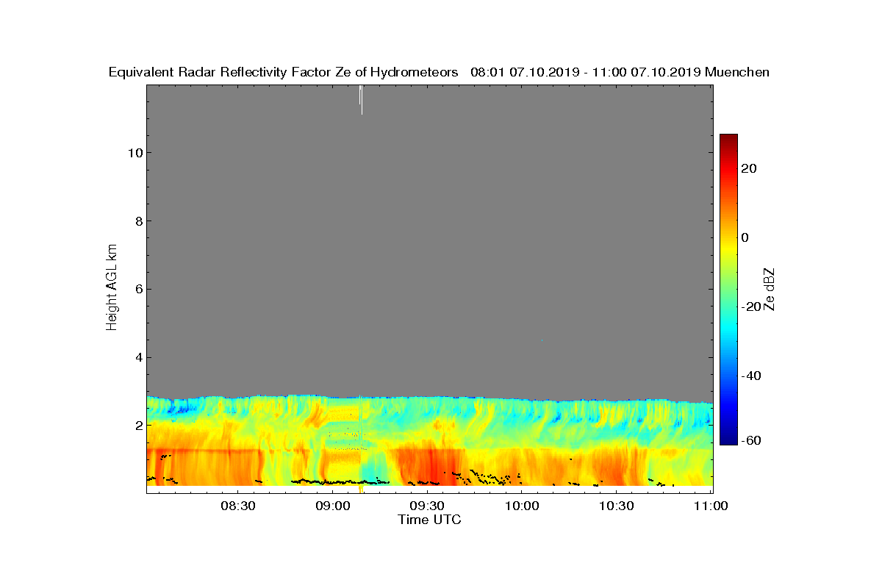Viewport: 882px width, 588px height.
Task: Click the 08:30 time tick label
Action: point(238,506)
